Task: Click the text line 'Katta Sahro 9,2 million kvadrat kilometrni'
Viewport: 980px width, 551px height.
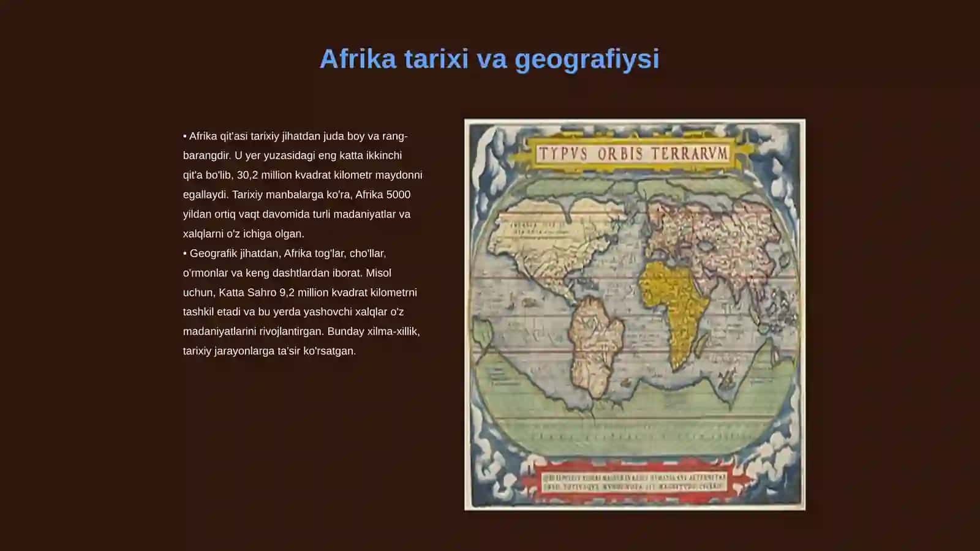Action: tap(318, 293)
